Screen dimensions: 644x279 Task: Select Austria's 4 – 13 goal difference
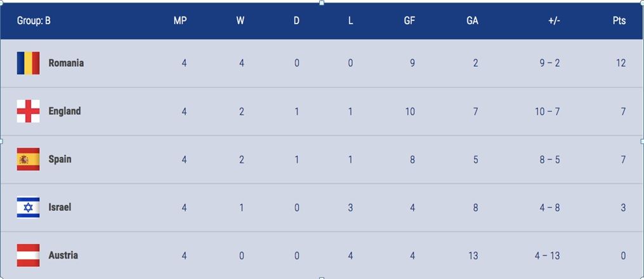click(x=547, y=255)
